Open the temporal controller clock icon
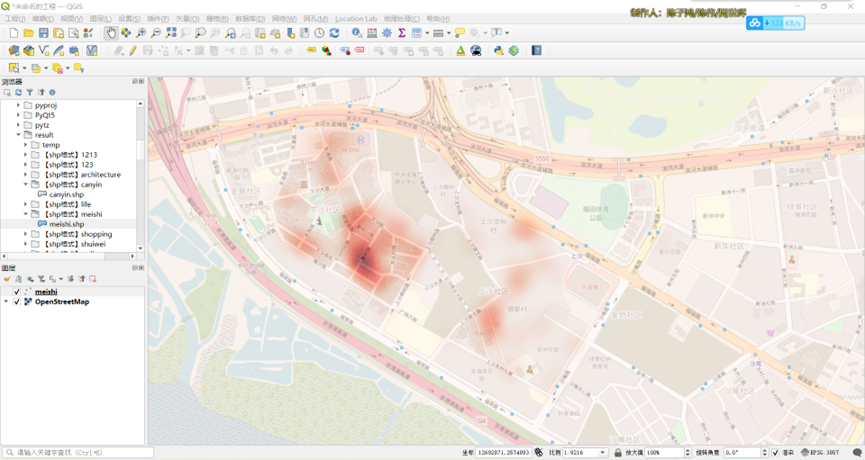Screen dimensions: 865x460 (x=319, y=33)
